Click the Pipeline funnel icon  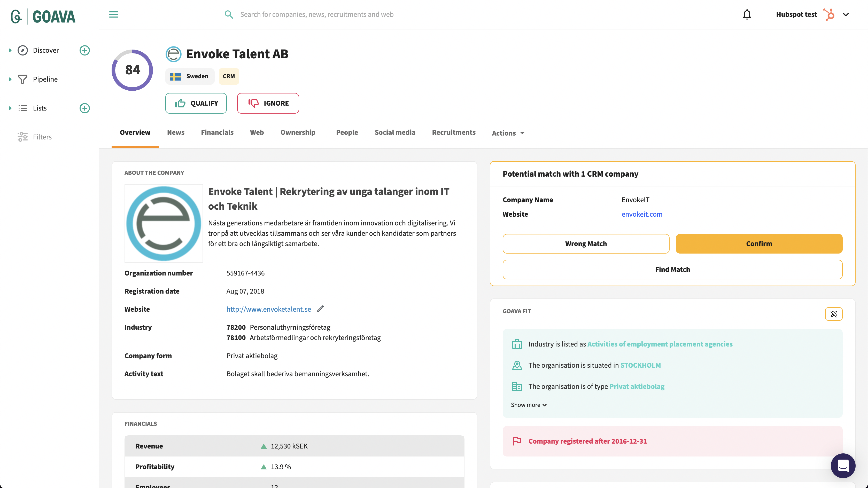(x=22, y=79)
